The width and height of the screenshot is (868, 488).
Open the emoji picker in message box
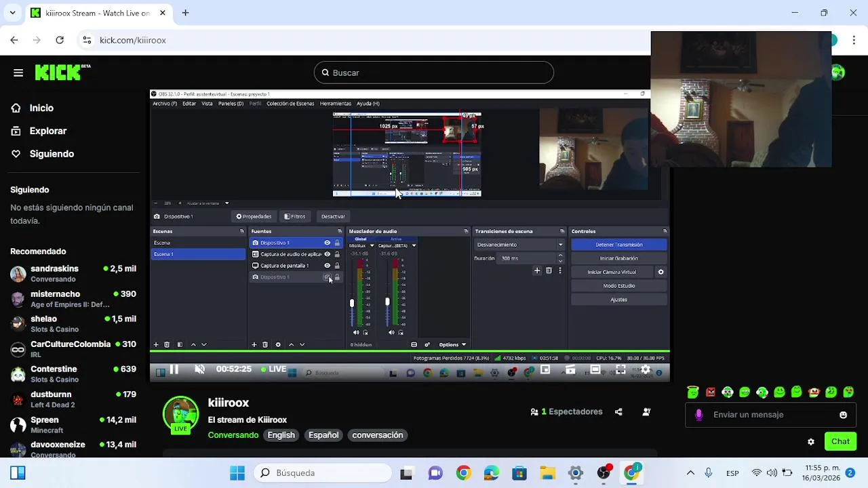843,415
